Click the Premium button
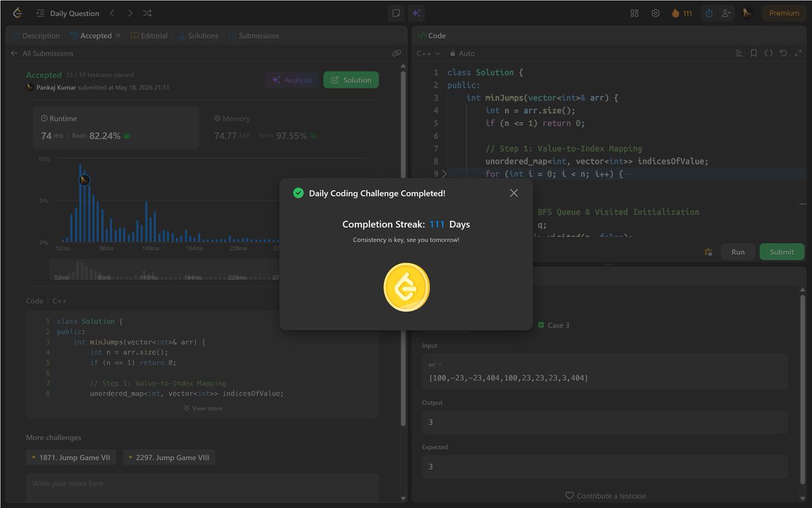812x508 pixels. (x=784, y=13)
